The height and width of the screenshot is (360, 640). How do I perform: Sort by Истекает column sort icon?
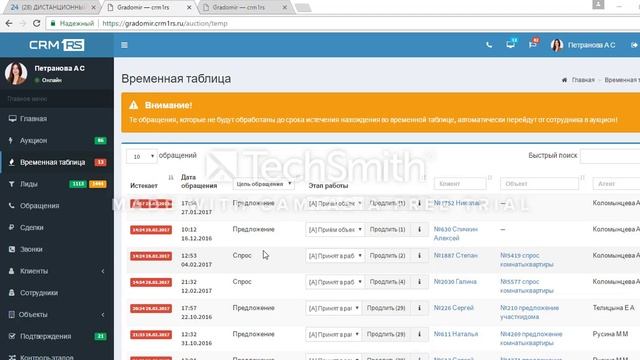[171, 178]
